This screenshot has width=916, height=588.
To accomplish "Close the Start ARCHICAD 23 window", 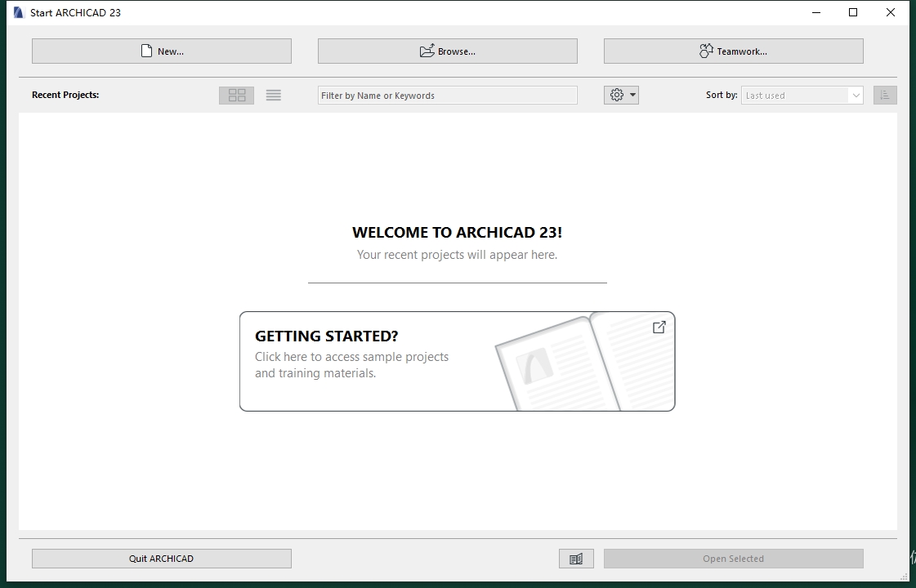I will 891,12.
